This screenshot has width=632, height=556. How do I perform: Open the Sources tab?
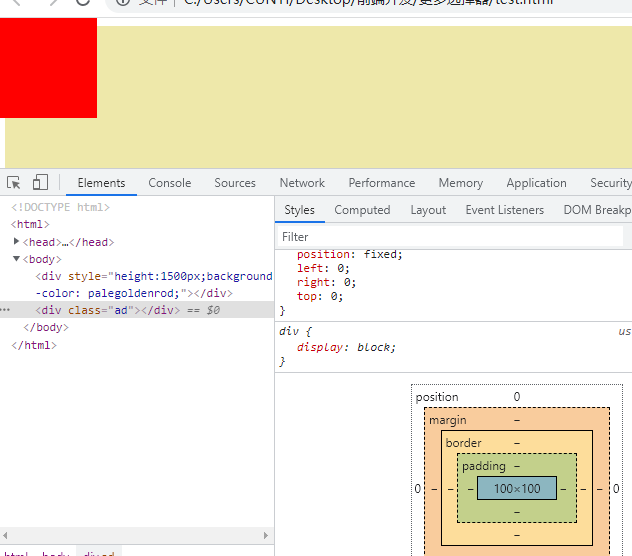[235, 183]
